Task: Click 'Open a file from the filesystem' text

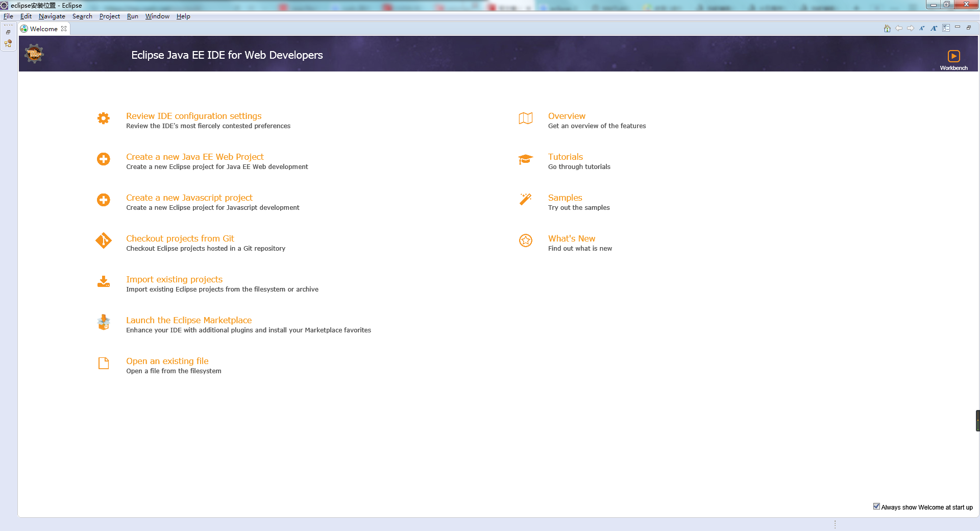Action: click(x=174, y=371)
